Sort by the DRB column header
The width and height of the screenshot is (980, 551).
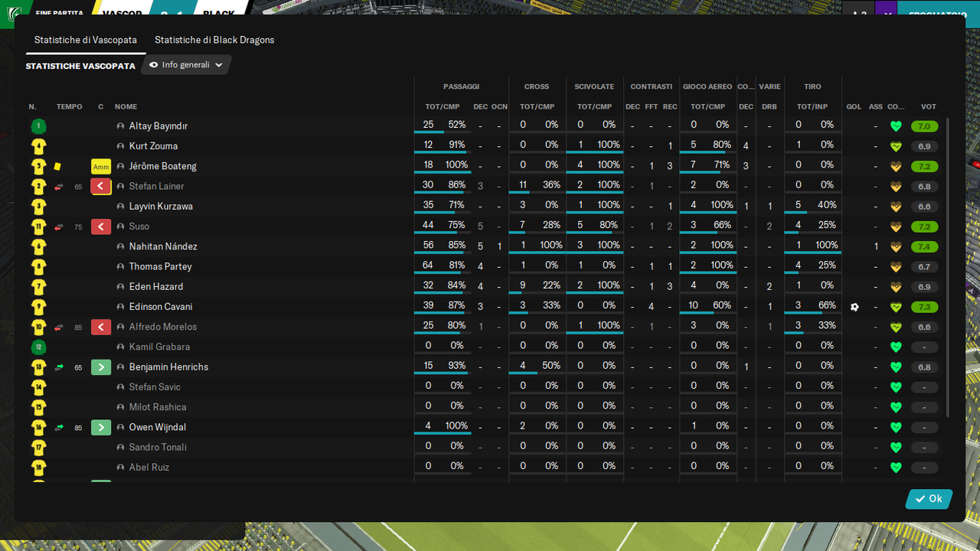click(x=769, y=106)
